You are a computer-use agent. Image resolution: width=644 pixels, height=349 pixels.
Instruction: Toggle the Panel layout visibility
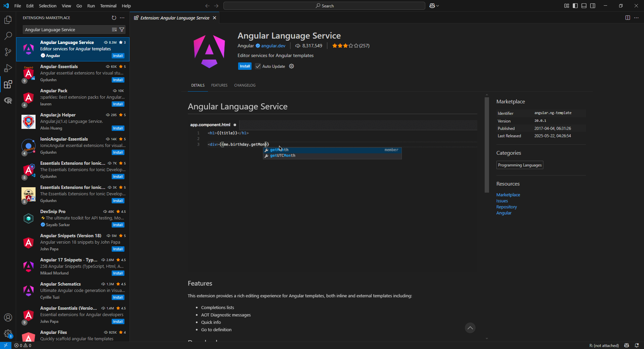pos(584,6)
